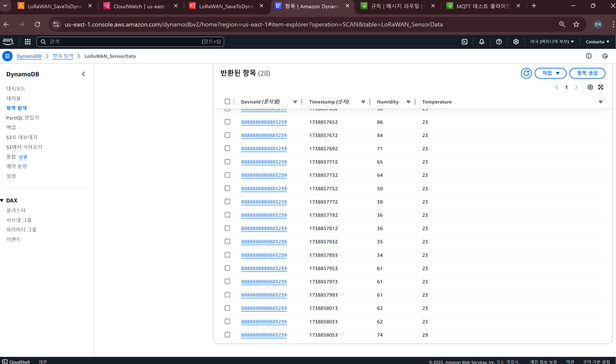Open AWS console settings gear
Image resolution: width=616 pixels, height=364 pixels.
tap(516, 42)
